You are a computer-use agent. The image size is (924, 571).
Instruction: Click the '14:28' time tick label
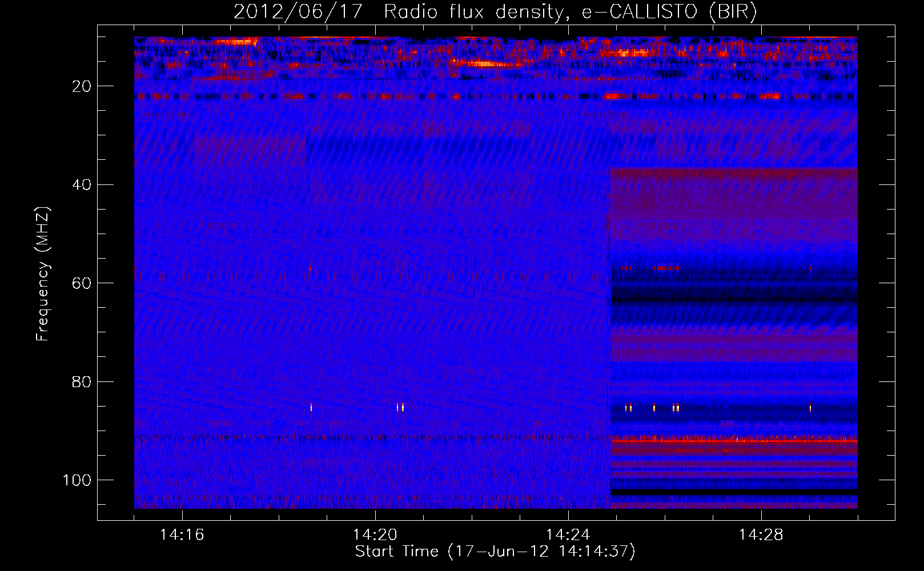point(761,535)
